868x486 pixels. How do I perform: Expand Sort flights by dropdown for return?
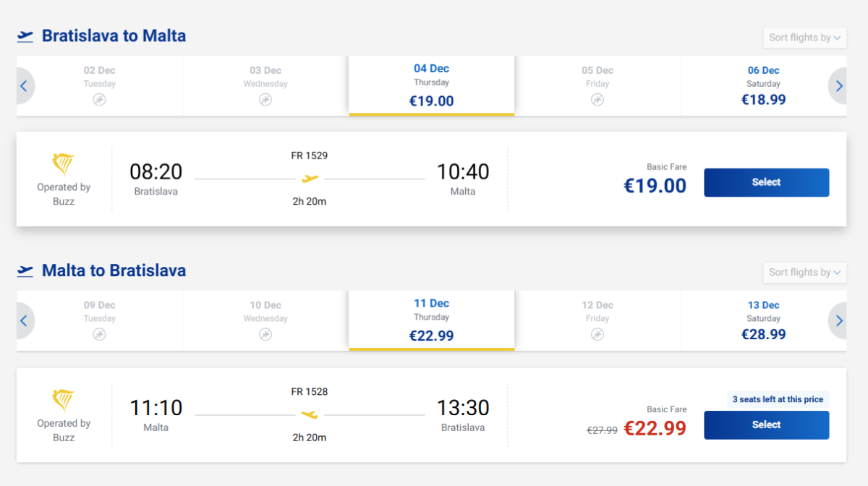coord(804,273)
